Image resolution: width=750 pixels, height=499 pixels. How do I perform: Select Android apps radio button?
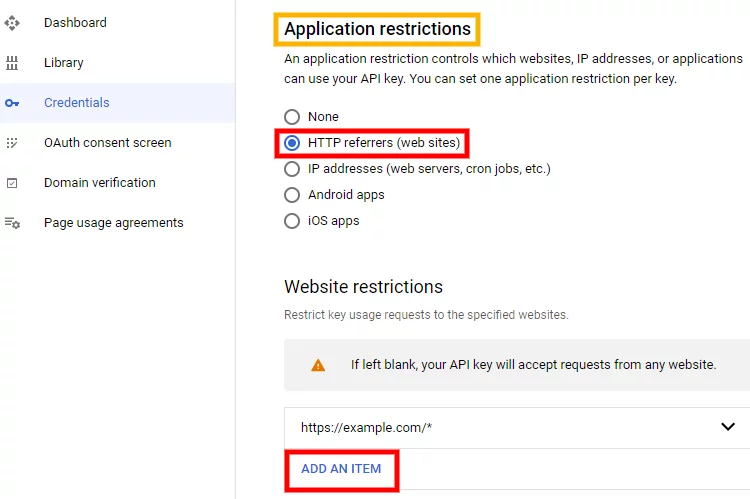point(292,195)
